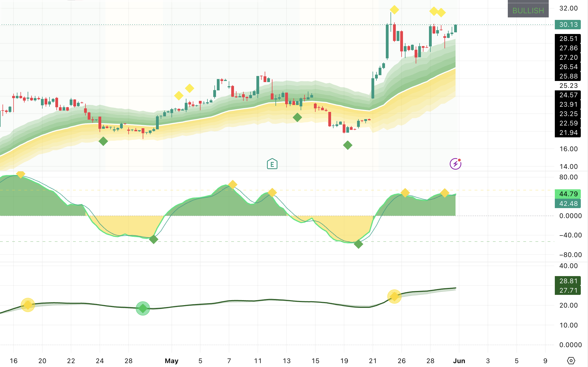Click the yellow circled diamond near April 16

coord(28,305)
